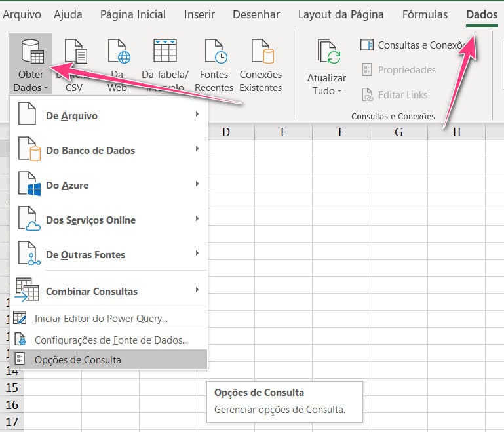Switch to the Ajuda tab
Viewport: 504px width, 432px height.
[68, 15]
